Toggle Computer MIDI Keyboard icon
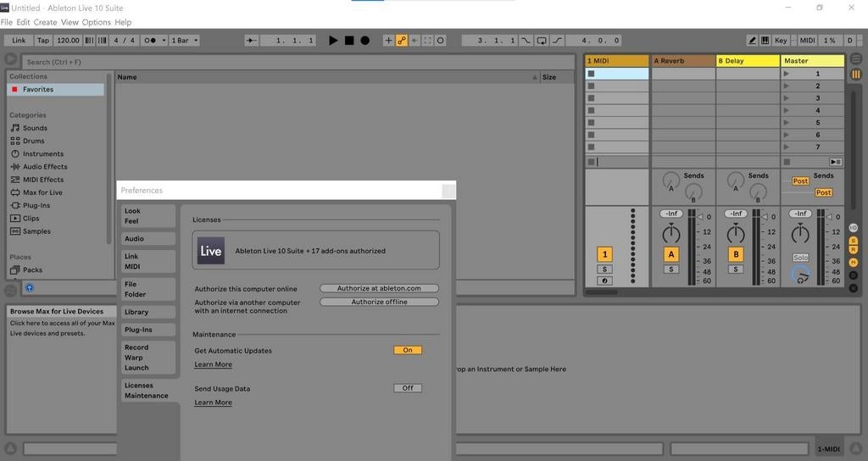Screen dimensions: 868x461 coord(765,41)
